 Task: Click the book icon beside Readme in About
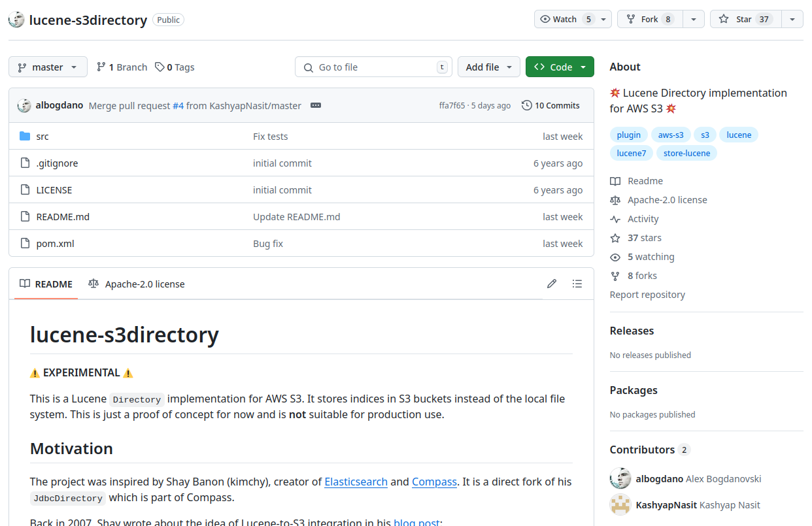click(615, 181)
